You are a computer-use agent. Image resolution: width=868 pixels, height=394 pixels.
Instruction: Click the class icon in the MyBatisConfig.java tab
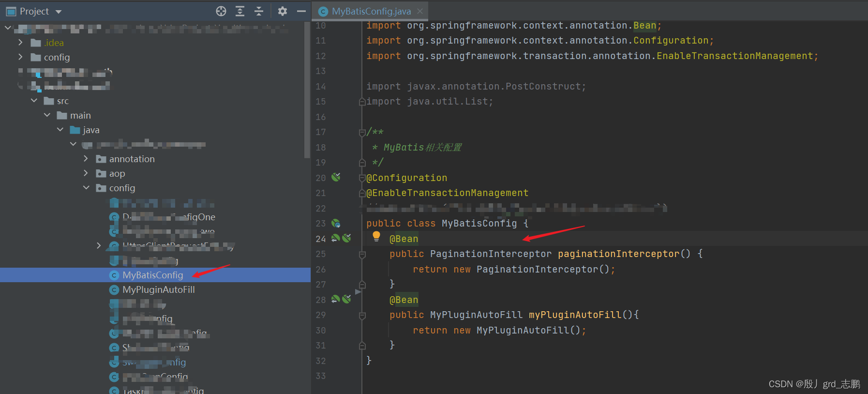click(323, 12)
